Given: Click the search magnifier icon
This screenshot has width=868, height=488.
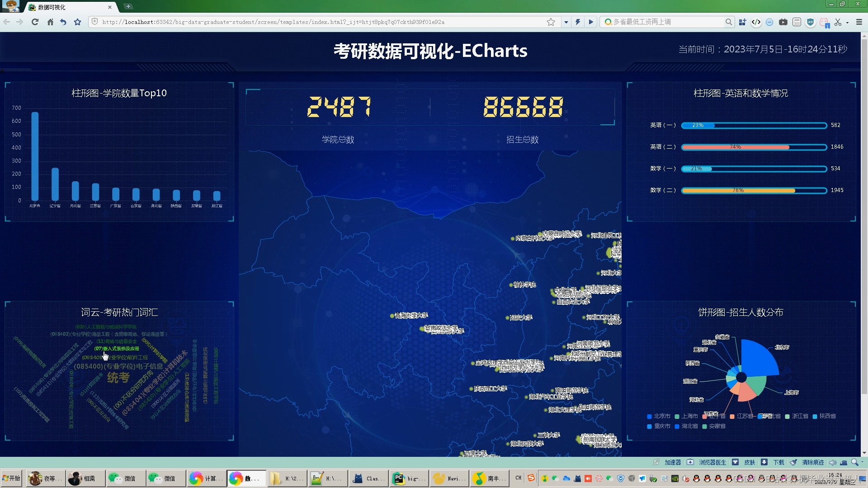Looking at the screenshot, I should click(x=728, y=22).
